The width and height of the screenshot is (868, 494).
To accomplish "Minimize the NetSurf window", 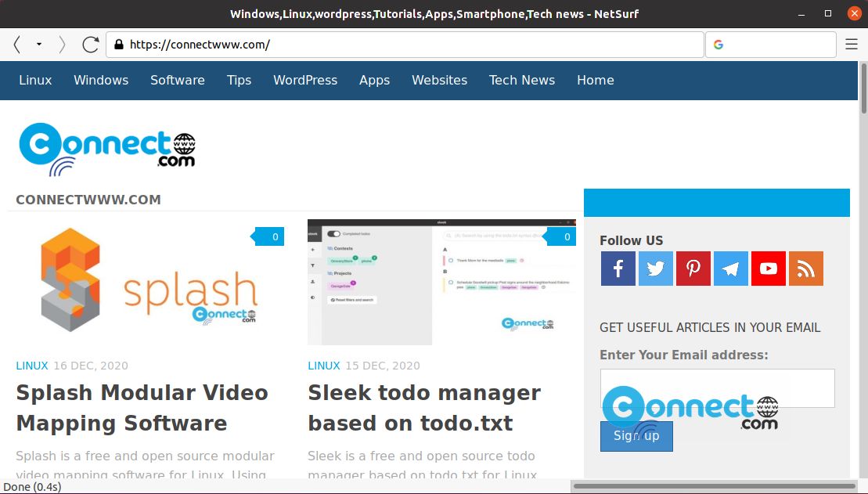I will pos(801,14).
